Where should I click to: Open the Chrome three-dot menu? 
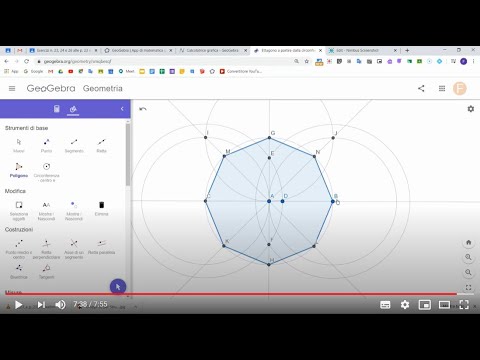point(473,61)
